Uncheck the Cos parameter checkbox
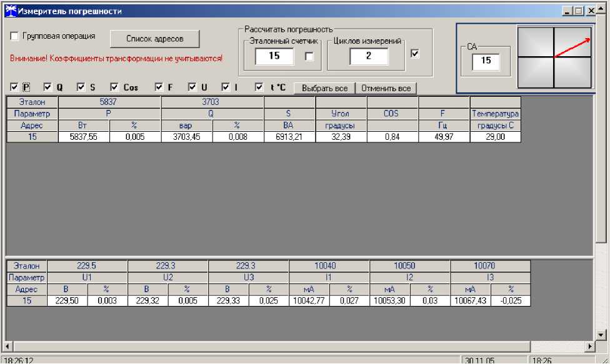This screenshot has width=610, height=364. click(114, 87)
